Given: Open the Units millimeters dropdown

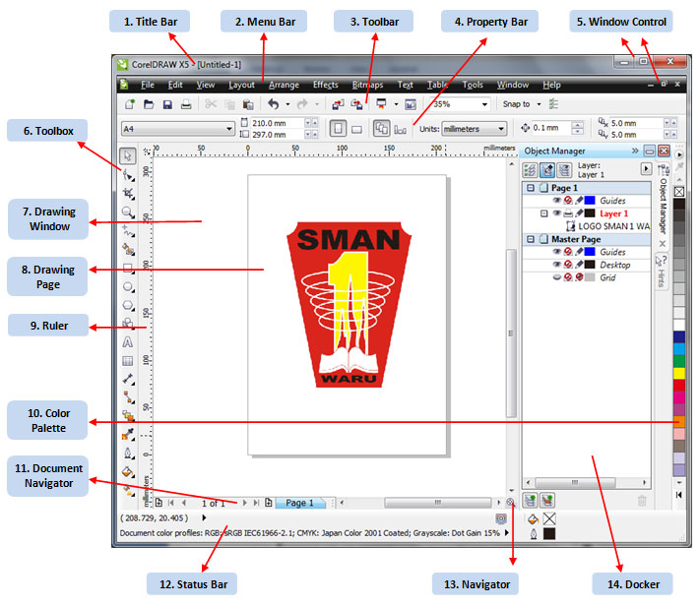Looking at the screenshot, I should [501, 129].
